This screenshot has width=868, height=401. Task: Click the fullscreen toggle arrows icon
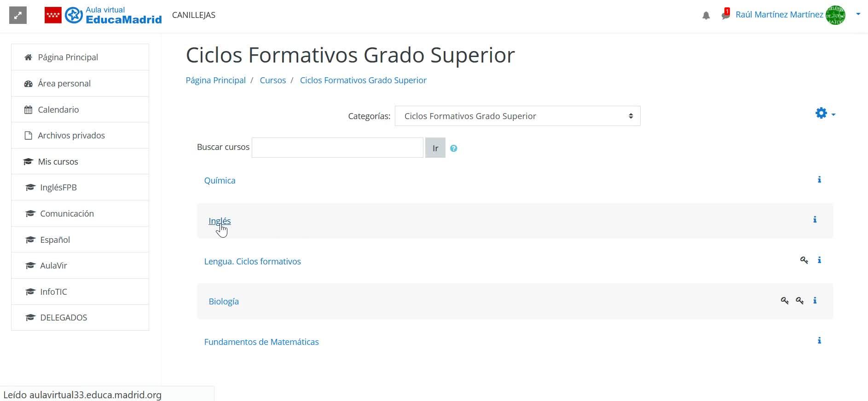[x=18, y=15]
